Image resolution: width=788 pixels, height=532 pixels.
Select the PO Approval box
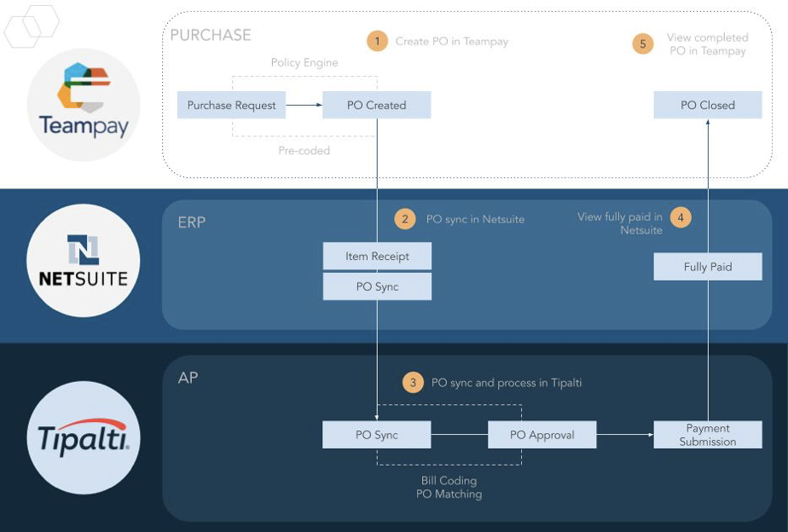coord(542,435)
